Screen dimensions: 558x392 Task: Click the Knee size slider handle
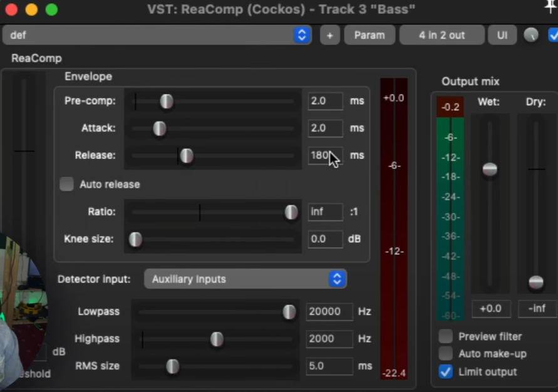135,239
